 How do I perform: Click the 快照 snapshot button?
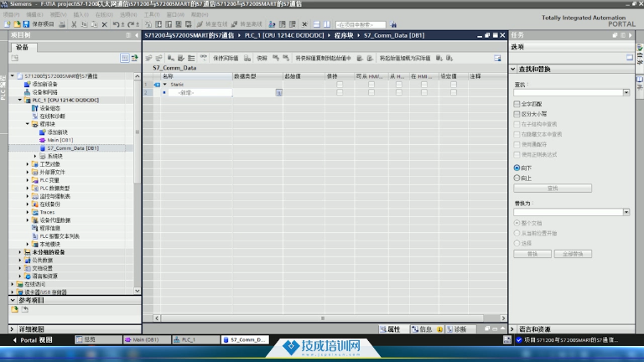[262, 59]
